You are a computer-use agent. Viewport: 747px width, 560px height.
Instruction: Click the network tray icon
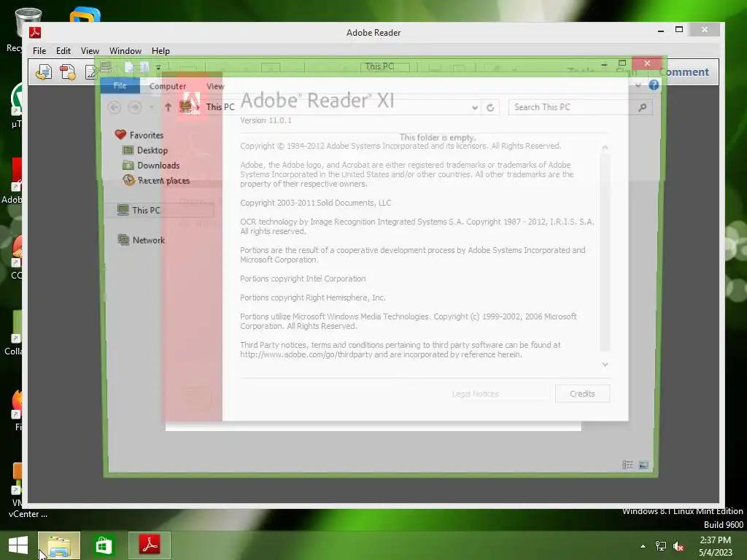661,546
